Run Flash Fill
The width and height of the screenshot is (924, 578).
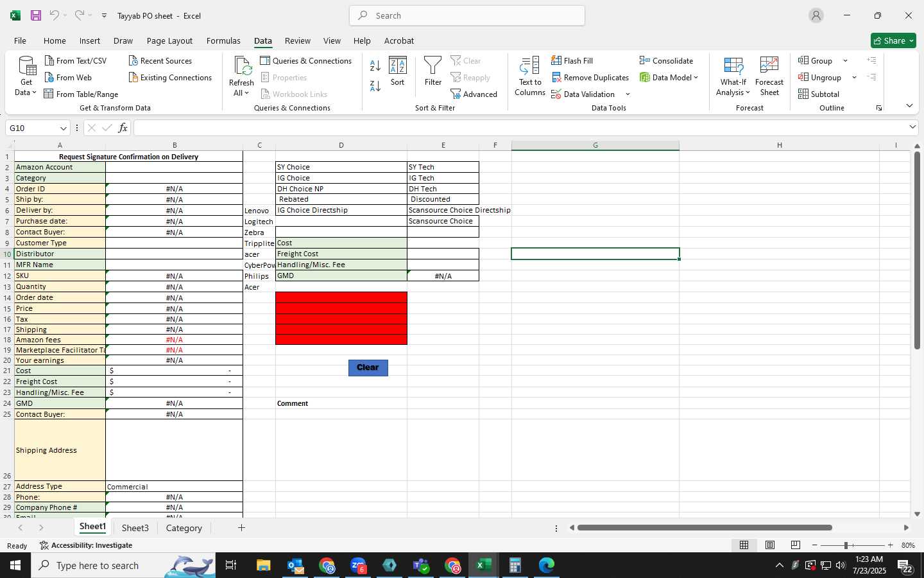pos(572,60)
